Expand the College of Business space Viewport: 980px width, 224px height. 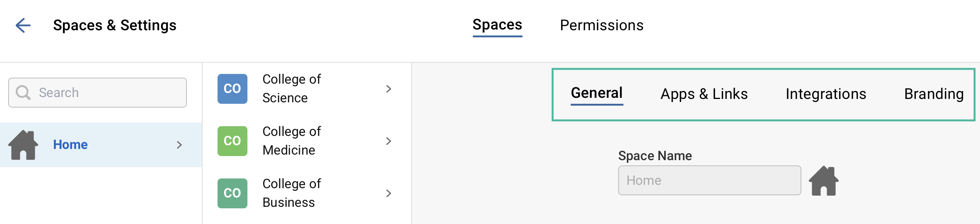[x=388, y=193]
